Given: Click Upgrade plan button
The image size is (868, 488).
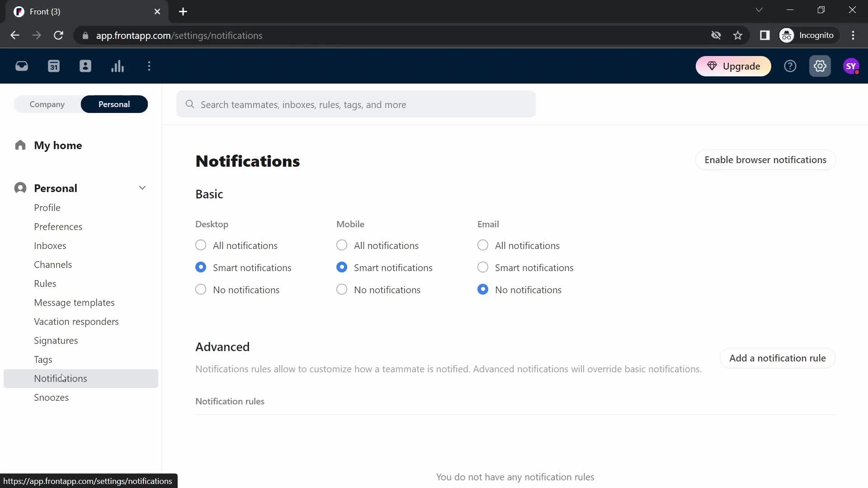Looking at the screenshot, I should coord(735,66).
